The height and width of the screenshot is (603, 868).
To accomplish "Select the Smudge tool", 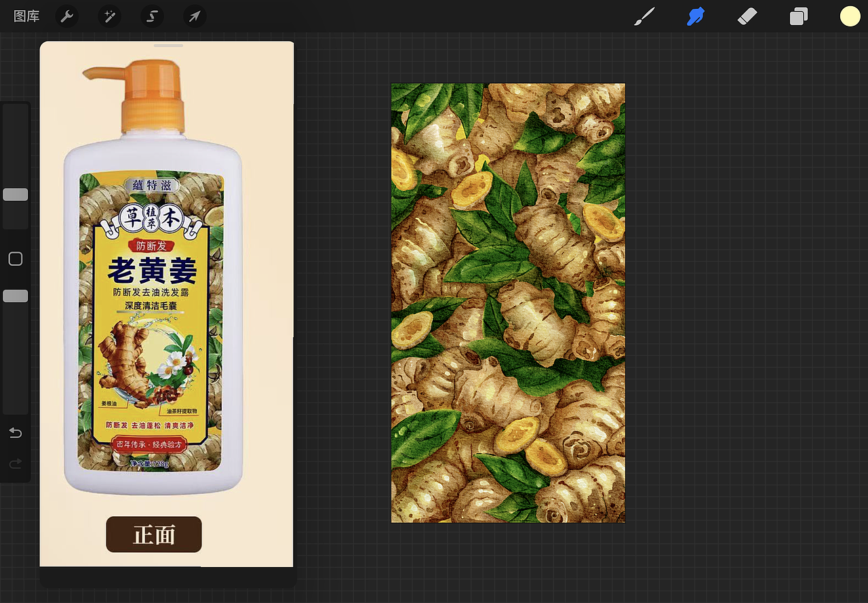I will [696, 16].
